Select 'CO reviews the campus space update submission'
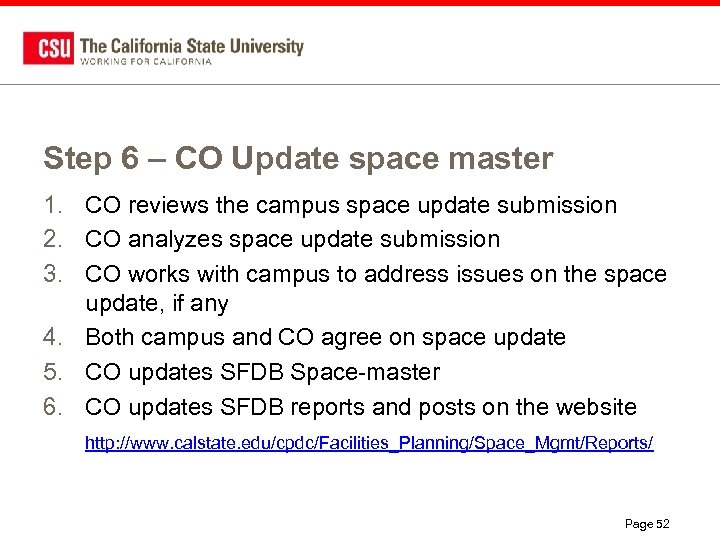 point(351,205)
